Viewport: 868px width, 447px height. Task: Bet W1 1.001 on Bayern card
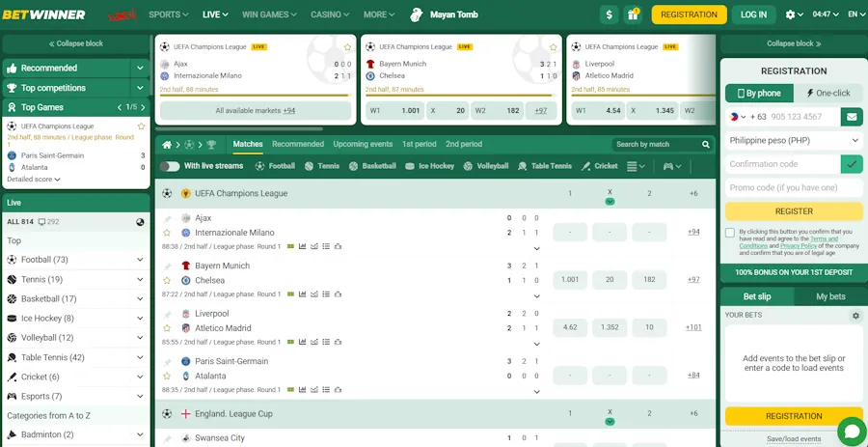[x=394, y=111]
